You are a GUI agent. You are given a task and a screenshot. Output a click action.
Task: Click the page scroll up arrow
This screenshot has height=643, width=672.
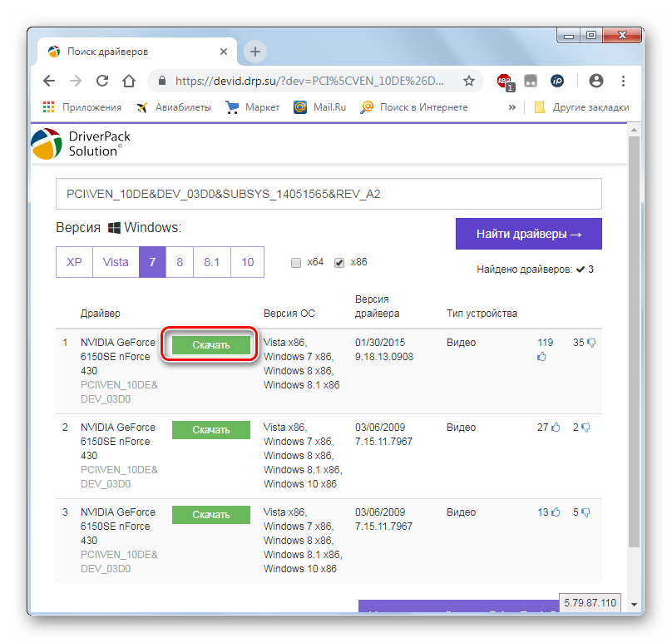pos(634,130)
